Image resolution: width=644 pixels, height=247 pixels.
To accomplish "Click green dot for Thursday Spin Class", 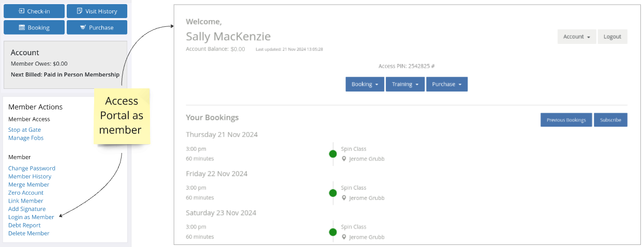I will click(x=333, y=154).
